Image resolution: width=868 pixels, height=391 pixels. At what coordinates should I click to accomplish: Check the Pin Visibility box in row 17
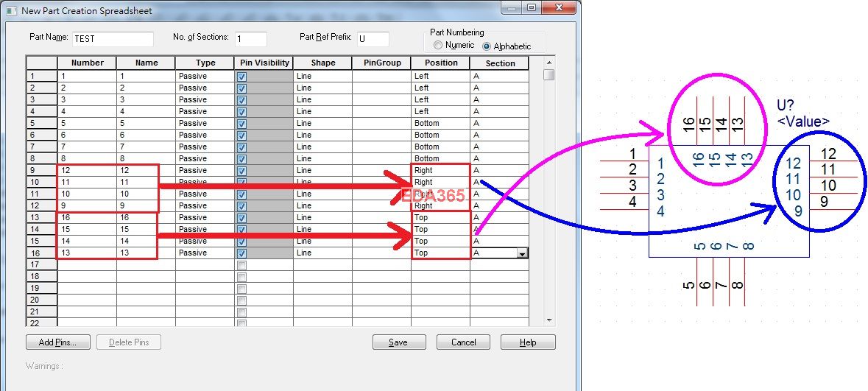242,265
